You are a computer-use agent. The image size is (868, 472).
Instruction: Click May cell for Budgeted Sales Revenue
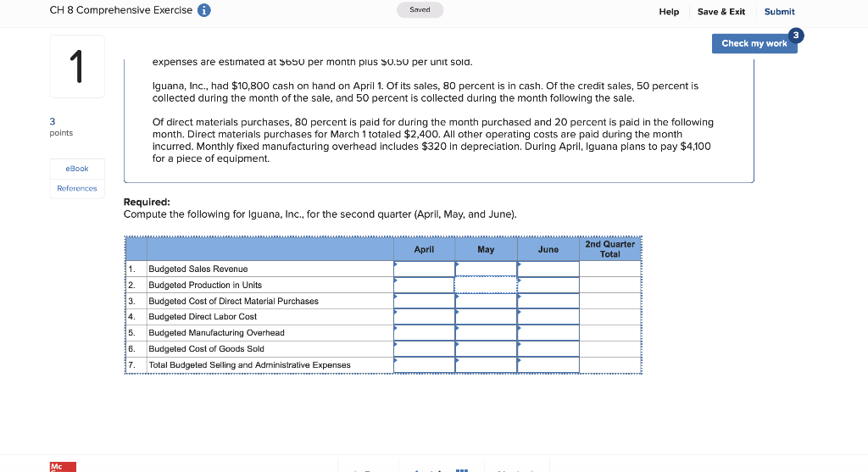pyautogui.click(x=486, y=269)
